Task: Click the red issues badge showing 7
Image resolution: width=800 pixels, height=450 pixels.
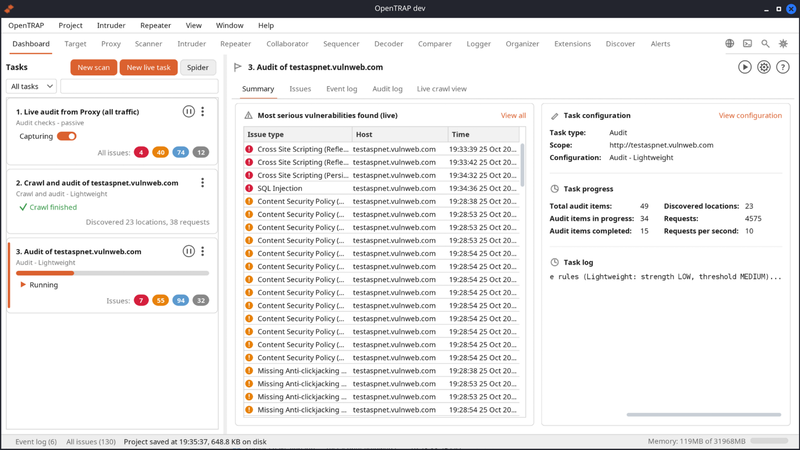Action: [141, 301]
